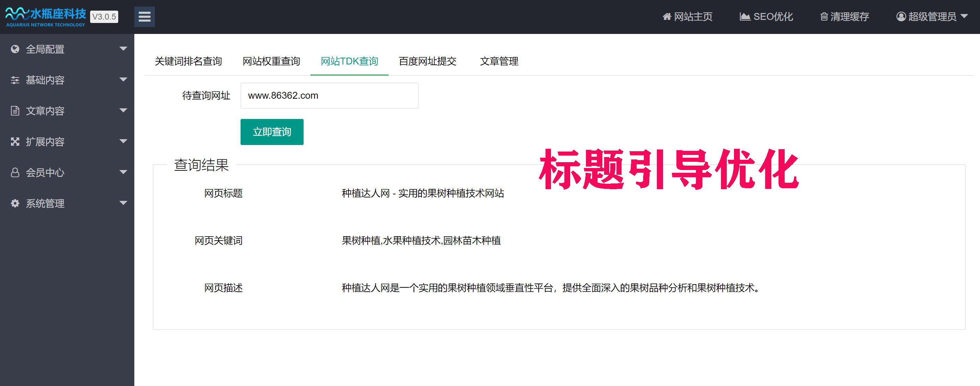The height and width of the screenshot is (386, 980).
Task: Click the 立即查询 button
Action: 272,132
